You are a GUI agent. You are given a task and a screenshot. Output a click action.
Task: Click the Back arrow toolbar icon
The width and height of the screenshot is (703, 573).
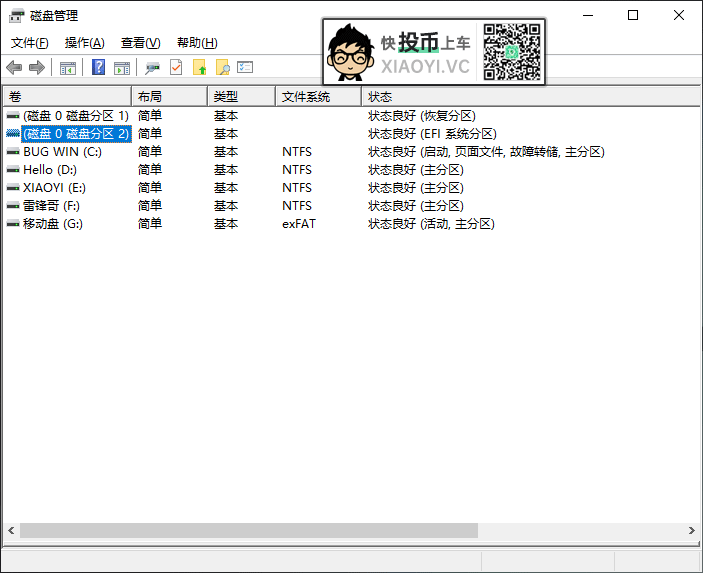pos(14,67)
